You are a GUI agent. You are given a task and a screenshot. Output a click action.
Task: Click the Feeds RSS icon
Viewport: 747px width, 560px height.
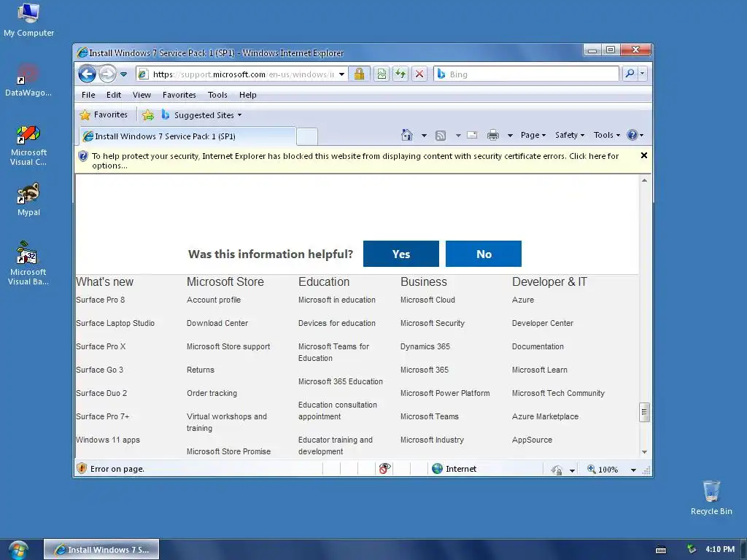coord(441,135)
